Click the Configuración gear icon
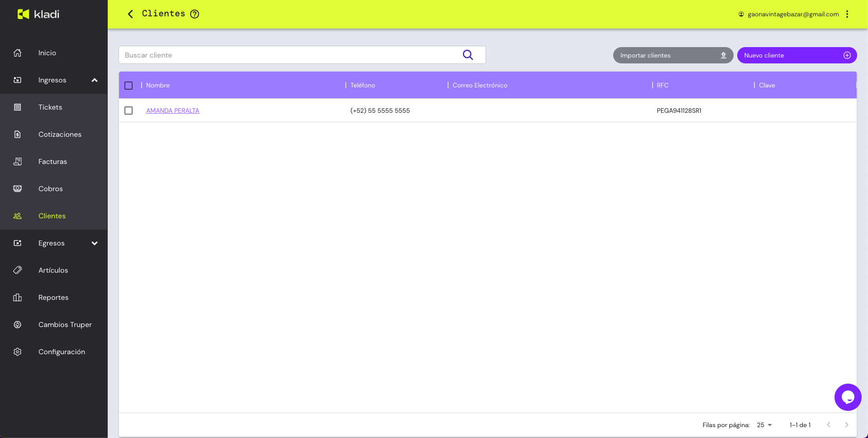This screenshot has height=438, width=868. click(x=18, y=352)
